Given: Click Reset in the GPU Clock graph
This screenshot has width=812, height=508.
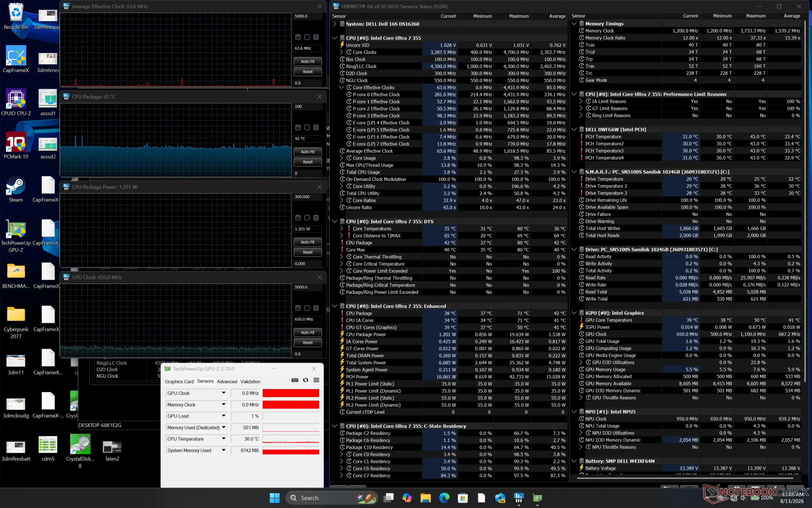Looking at the screenshot, I should click(x=308, y=343).
